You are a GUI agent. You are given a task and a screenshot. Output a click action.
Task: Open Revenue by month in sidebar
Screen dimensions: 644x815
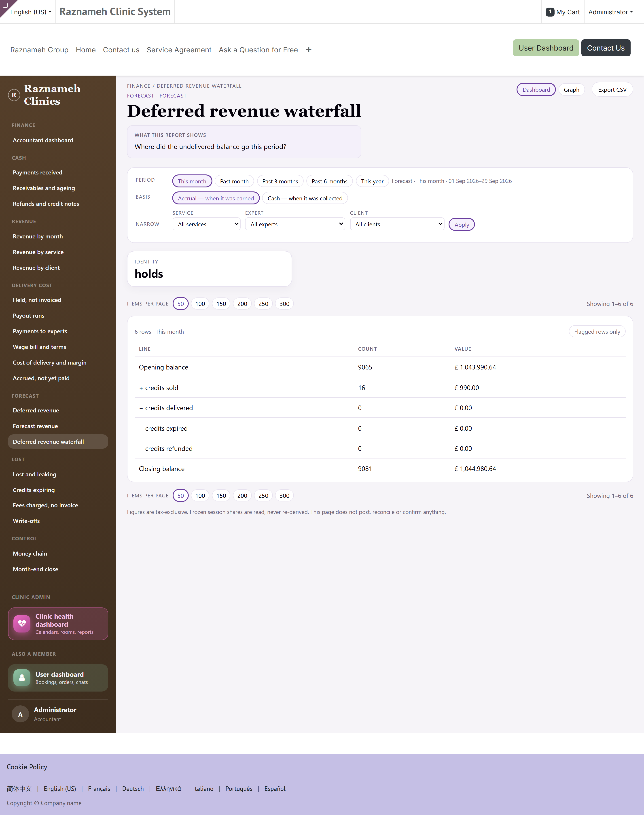(x=38, y=236)
